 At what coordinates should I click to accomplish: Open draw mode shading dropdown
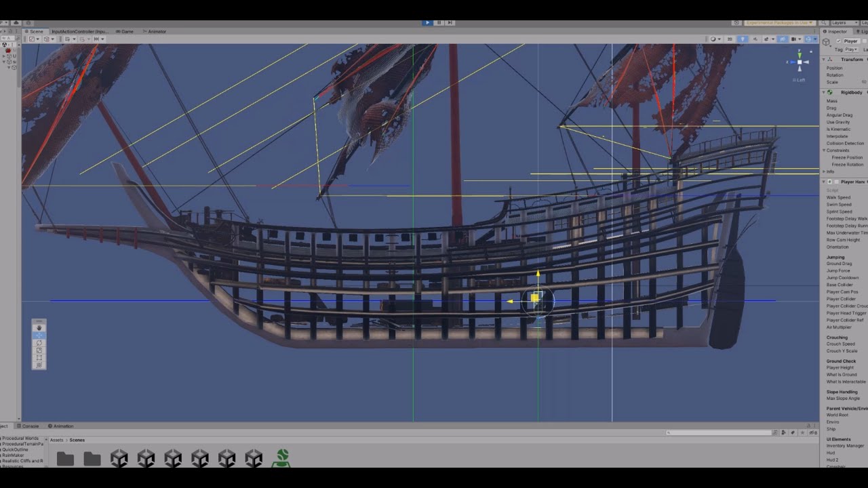pyautogui.click(x=715, y=39)
